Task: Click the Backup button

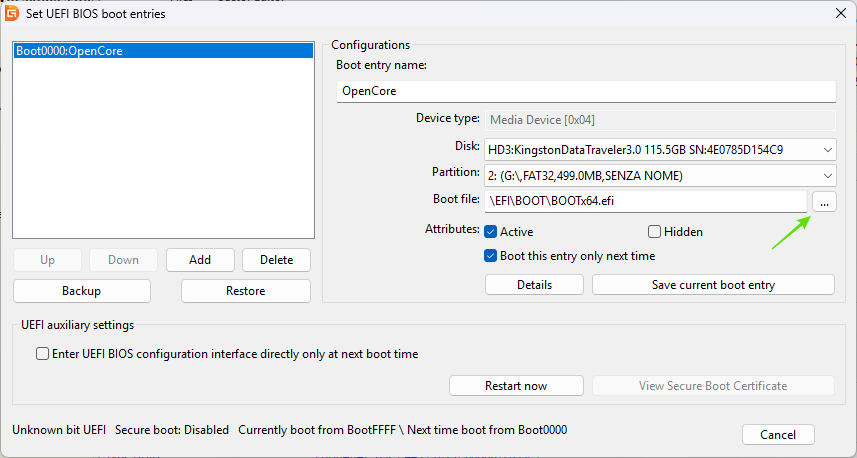Action: [81, 291]
